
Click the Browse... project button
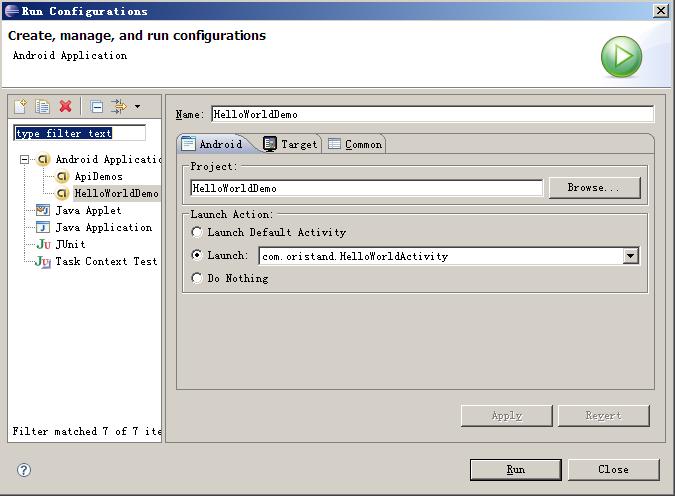pos(594,188)
